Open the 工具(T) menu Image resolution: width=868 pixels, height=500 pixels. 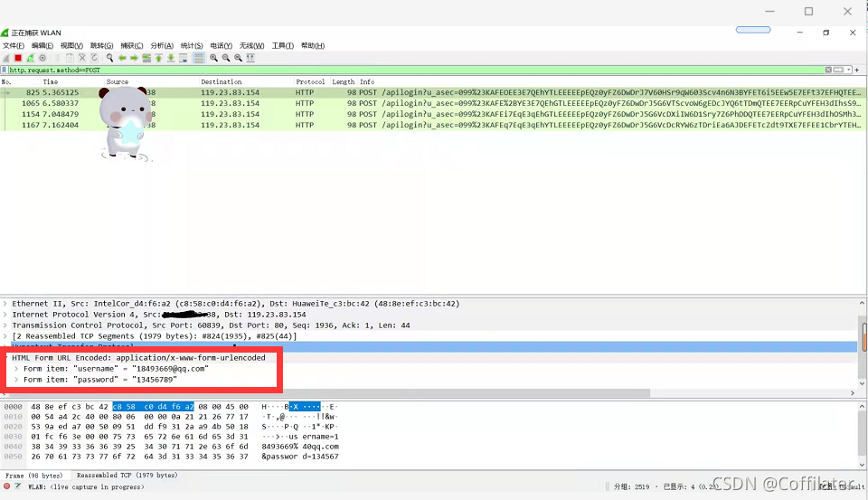pyautogui.click(x=282, y=45)
